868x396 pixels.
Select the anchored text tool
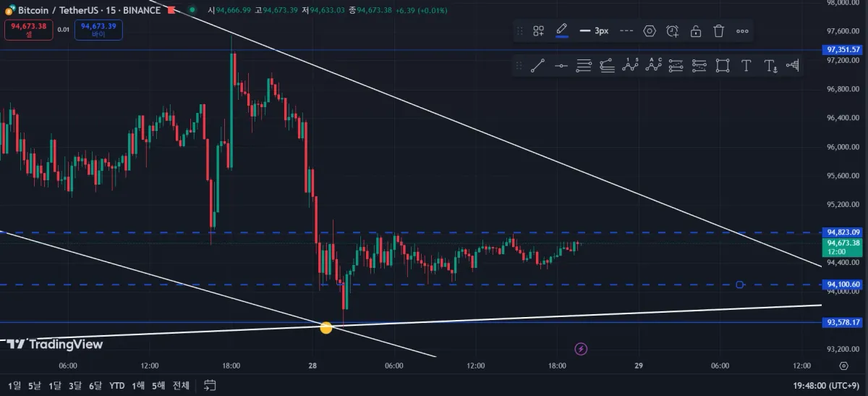pyautogui.click(x=770, y=66)
